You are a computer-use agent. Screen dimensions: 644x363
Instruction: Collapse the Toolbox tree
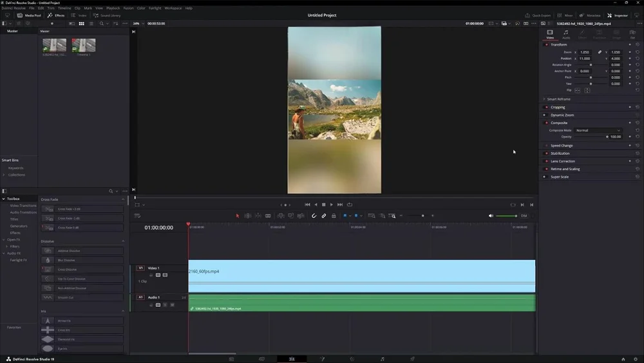coord(4,199)
